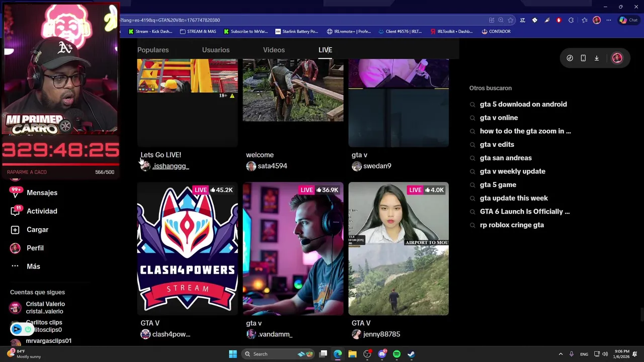
Task: Click the clock showing 9:06 PM
Action: coord(622,354)
